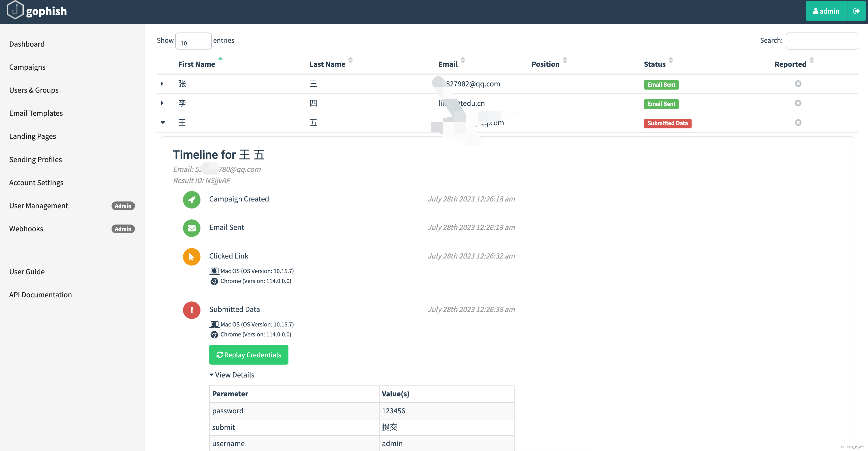Viewport: 868px width, 451px height.
Task: Open User Management page
Action: coord(39,206)
